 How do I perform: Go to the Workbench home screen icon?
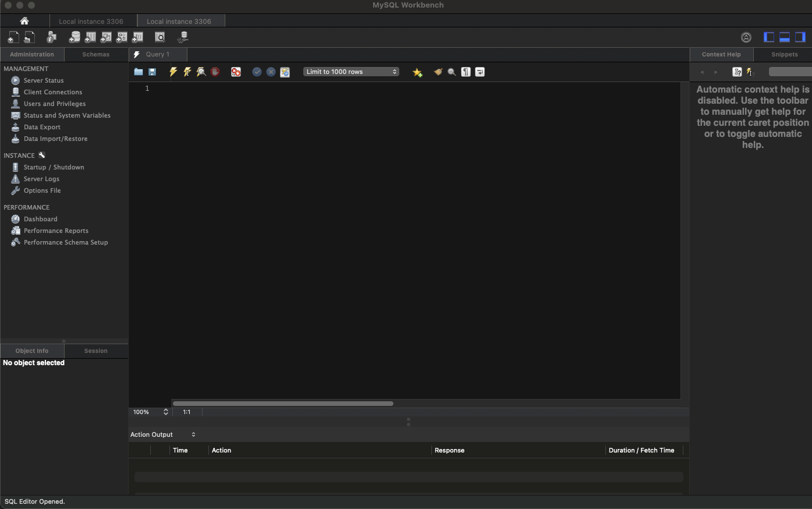point(24,21)
